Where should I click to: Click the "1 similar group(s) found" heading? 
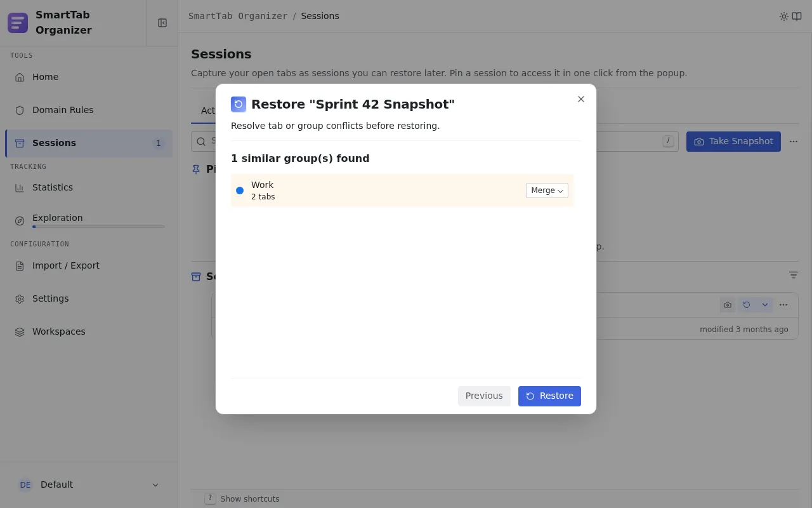(x=300, y=158)
